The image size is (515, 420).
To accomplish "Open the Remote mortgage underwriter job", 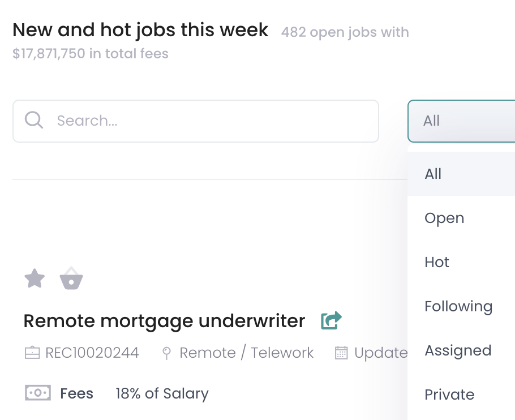I will point(164,321).
